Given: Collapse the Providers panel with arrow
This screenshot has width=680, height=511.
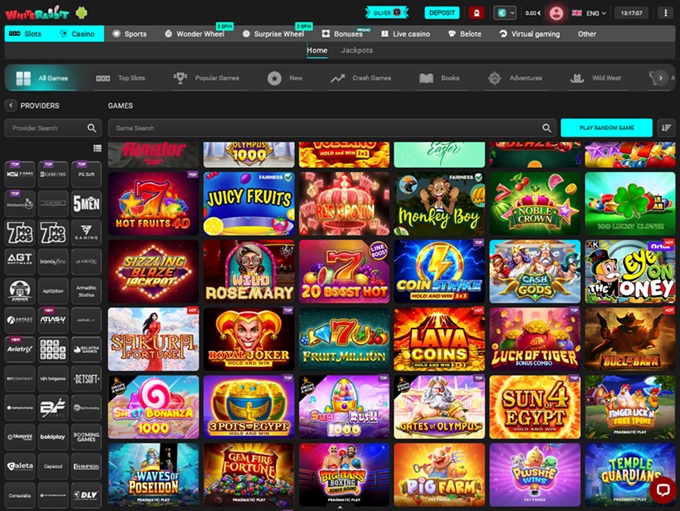Looking at the screenshot, I should 11,105.
